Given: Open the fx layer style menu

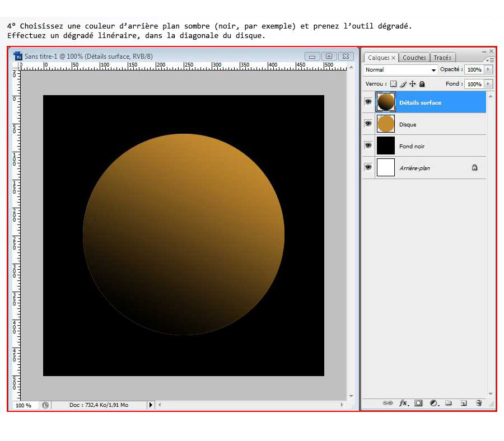Looking at the screenshot, I should click(x=403, y=403).
